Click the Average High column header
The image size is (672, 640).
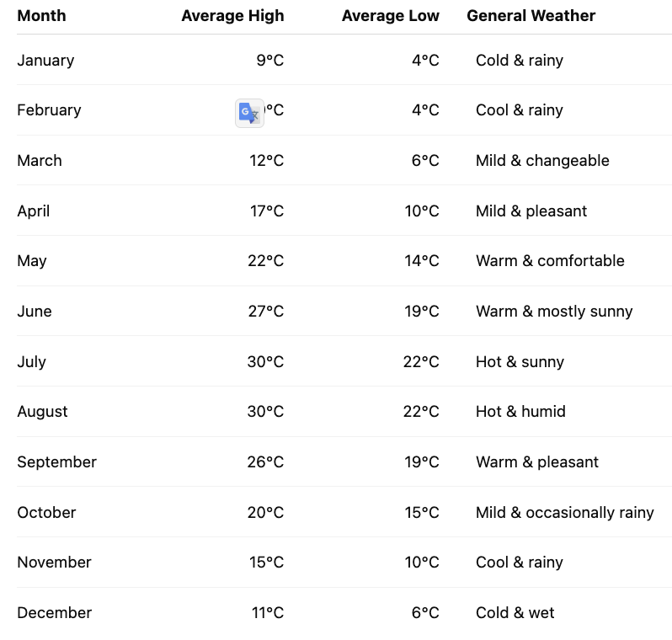point(232,16)
